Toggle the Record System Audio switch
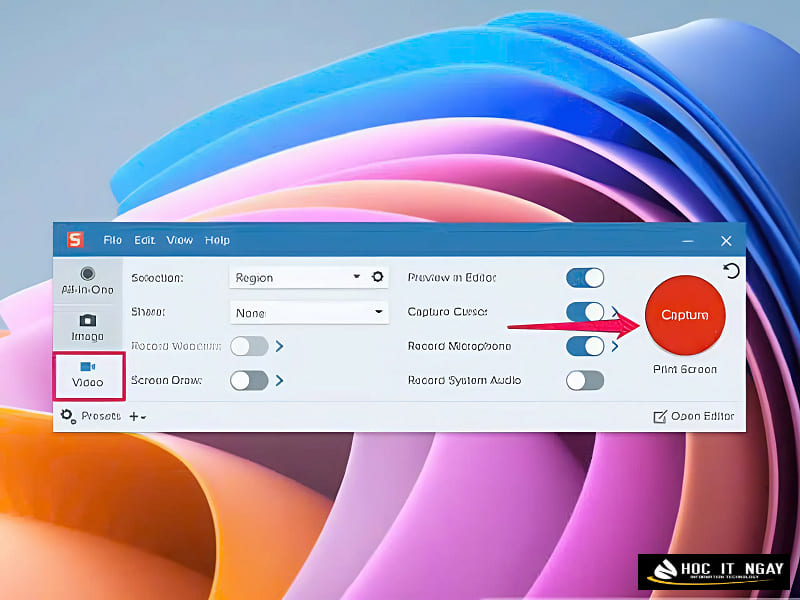 585,381
